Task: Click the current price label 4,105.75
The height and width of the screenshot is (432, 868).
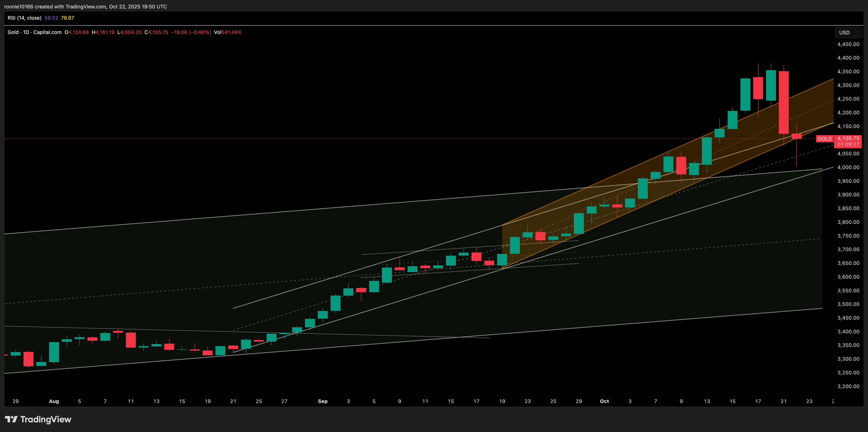Action: pos(848,138)
